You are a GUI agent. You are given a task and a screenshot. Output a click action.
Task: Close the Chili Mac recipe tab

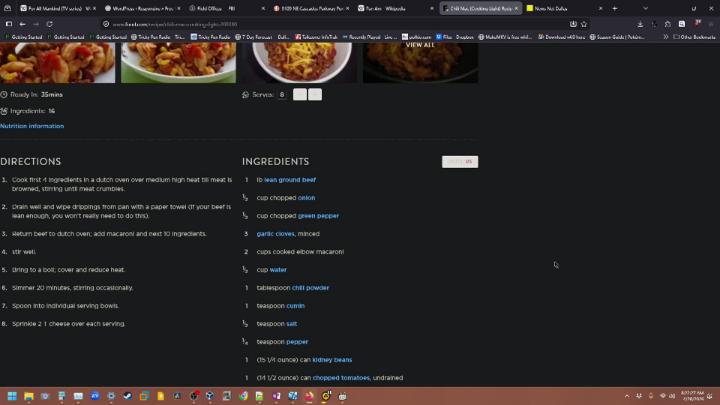point(516,8)
